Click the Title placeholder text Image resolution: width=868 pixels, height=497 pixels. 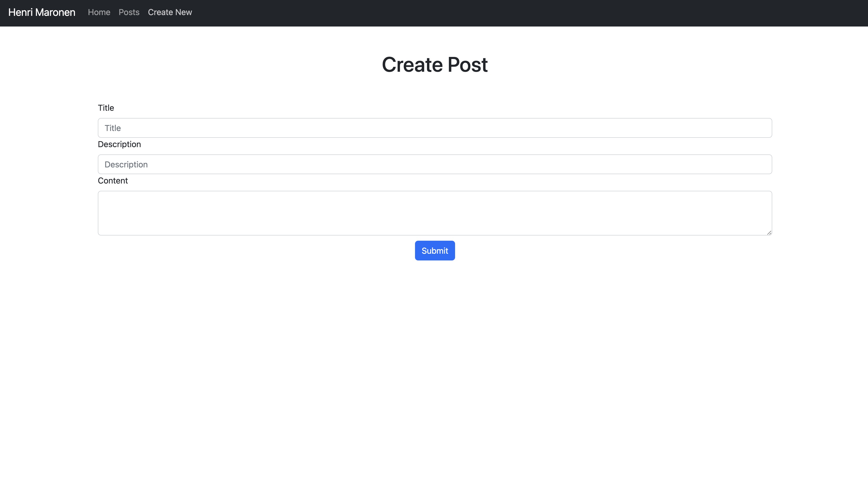pos(113,128)
